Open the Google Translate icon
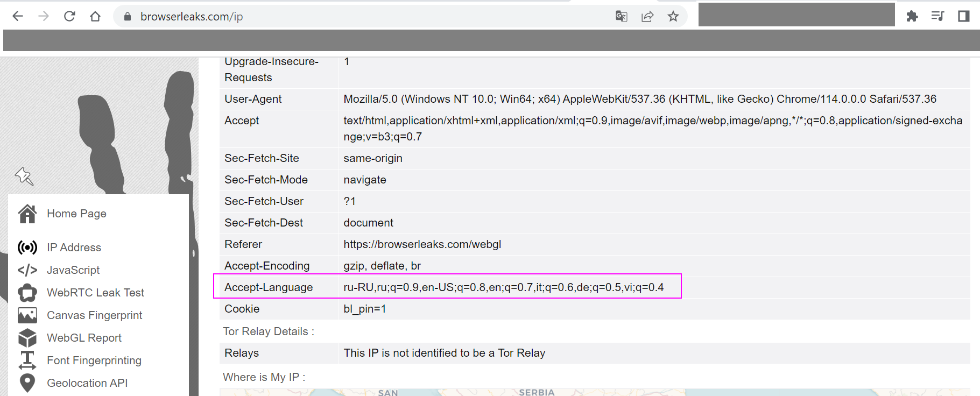 pos(621,16)
